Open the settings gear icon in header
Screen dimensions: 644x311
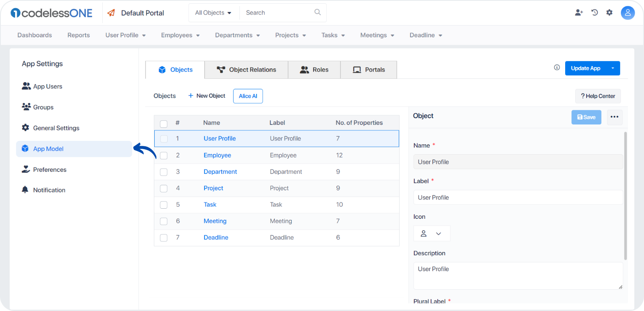609,13
